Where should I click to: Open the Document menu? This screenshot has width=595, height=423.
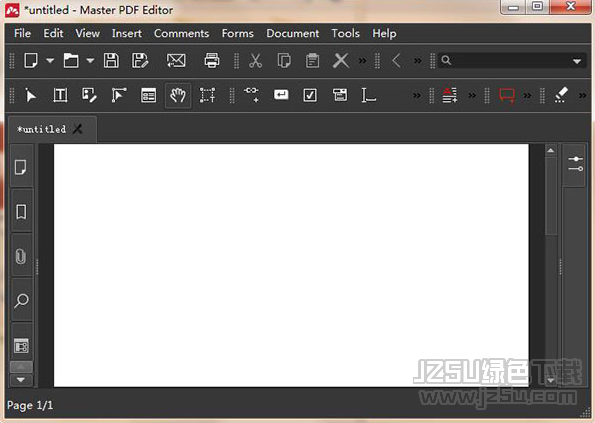[x=293, y=34]
